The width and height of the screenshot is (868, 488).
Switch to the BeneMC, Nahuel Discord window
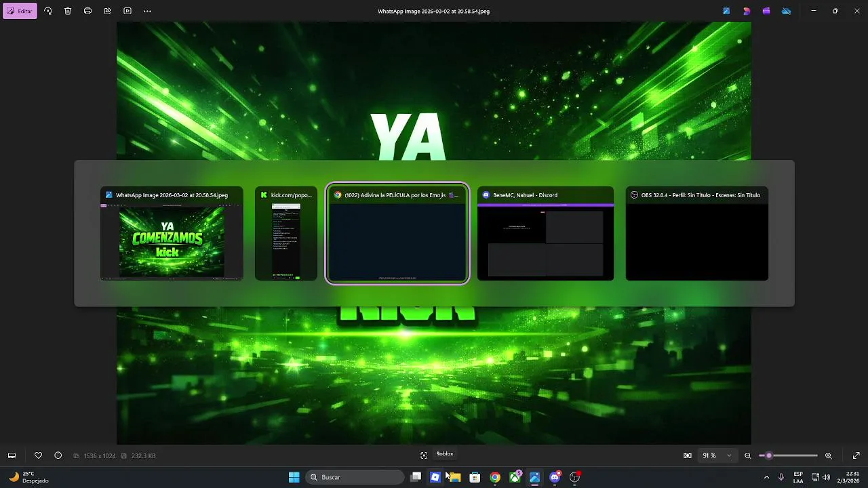(545, 233)
